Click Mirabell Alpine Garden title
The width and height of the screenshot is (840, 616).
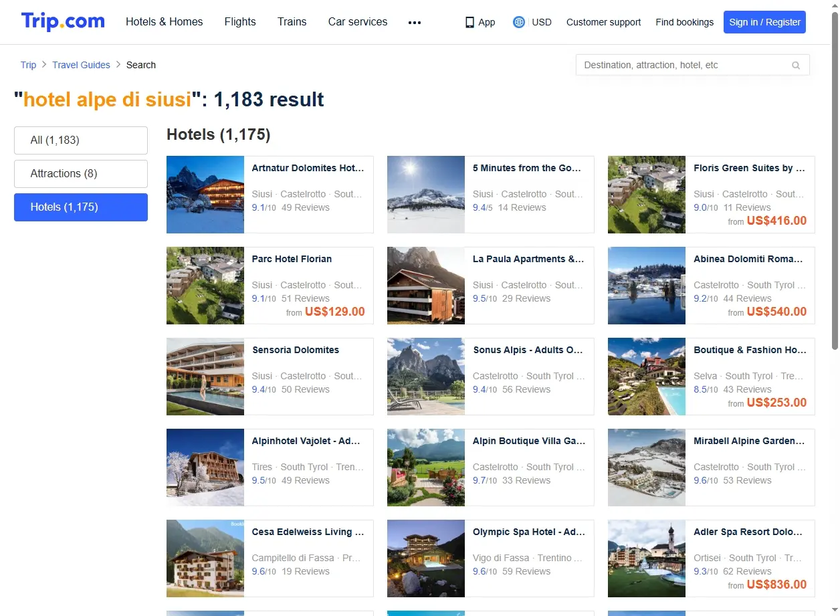(x=749, y=441)
